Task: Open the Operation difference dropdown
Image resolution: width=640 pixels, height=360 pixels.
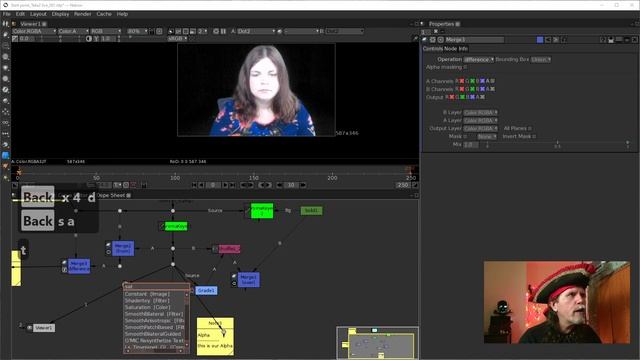Action: [x=479, y=59]
